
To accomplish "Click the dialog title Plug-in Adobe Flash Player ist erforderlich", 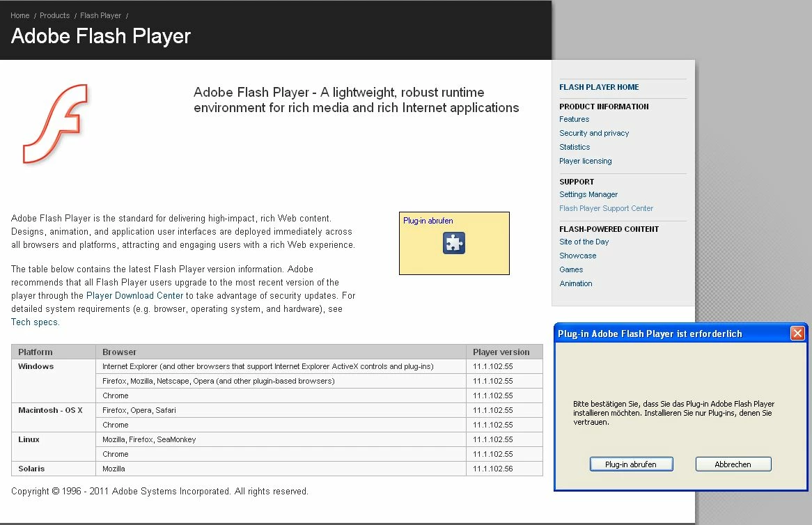I will [650, 334].
